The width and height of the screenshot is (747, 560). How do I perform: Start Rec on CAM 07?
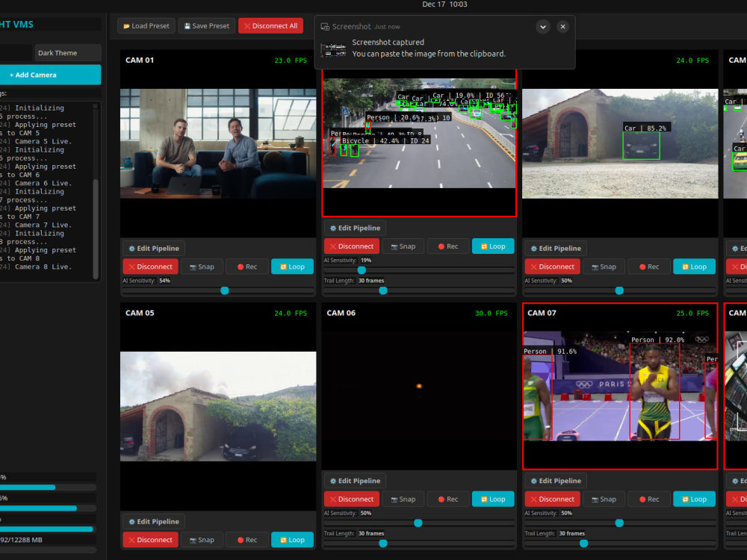click(x=649, y=499)
